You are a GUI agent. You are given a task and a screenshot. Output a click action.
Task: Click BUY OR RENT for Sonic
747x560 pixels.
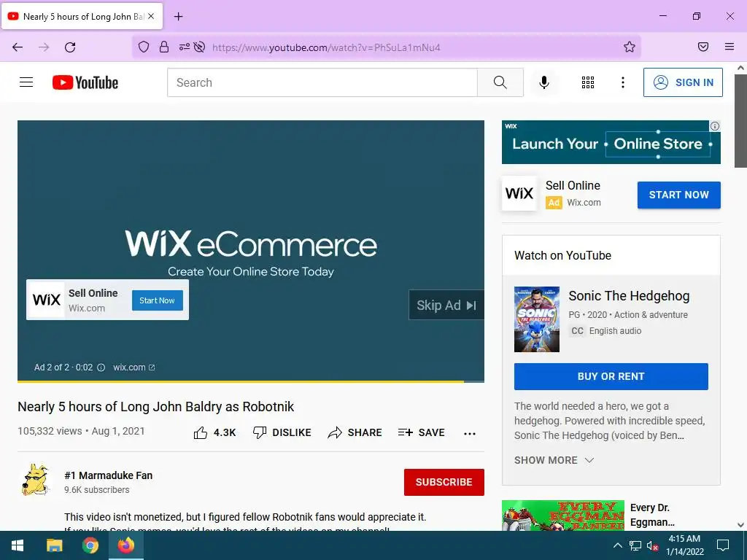(x=611, y=376)
